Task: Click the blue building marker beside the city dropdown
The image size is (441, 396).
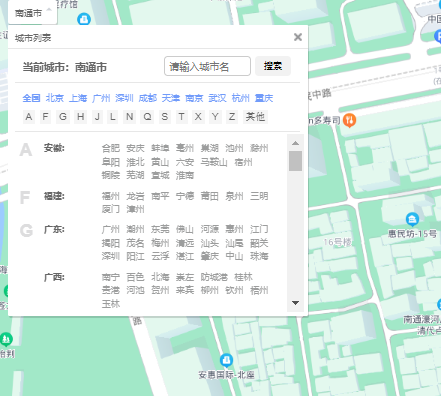Action: point(84,19)
